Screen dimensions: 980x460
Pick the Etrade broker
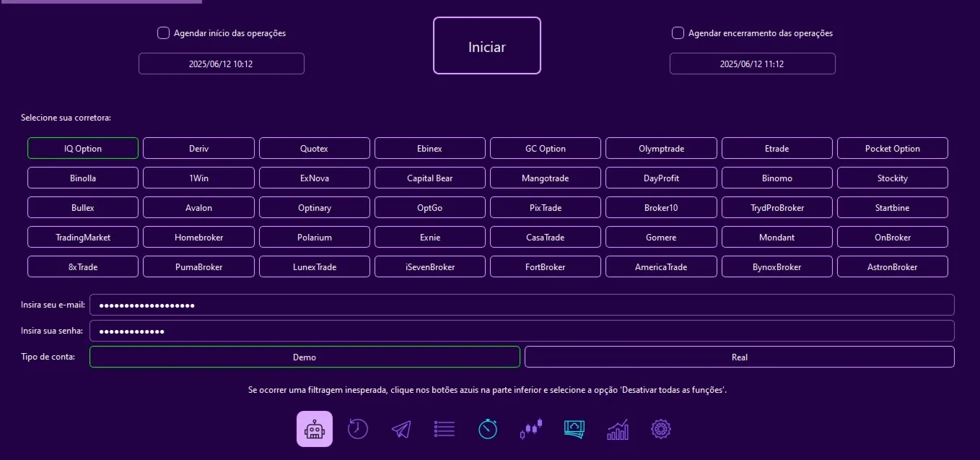tap(777, 148)
